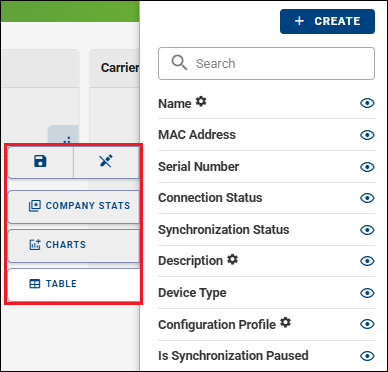Click the Table grid icon
The image size is (388, 372).
coord(35,284)
